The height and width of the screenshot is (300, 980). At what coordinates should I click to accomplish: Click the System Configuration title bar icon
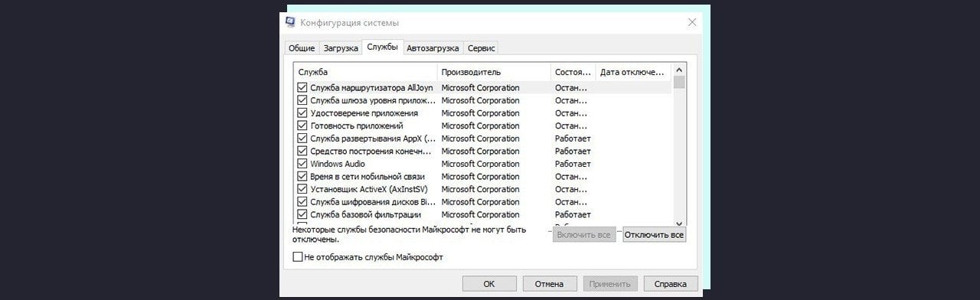point(291,23)
